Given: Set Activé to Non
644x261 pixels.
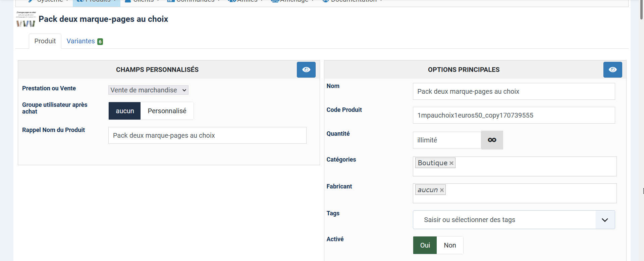Looking at the screenshot, I should (450, 245).
